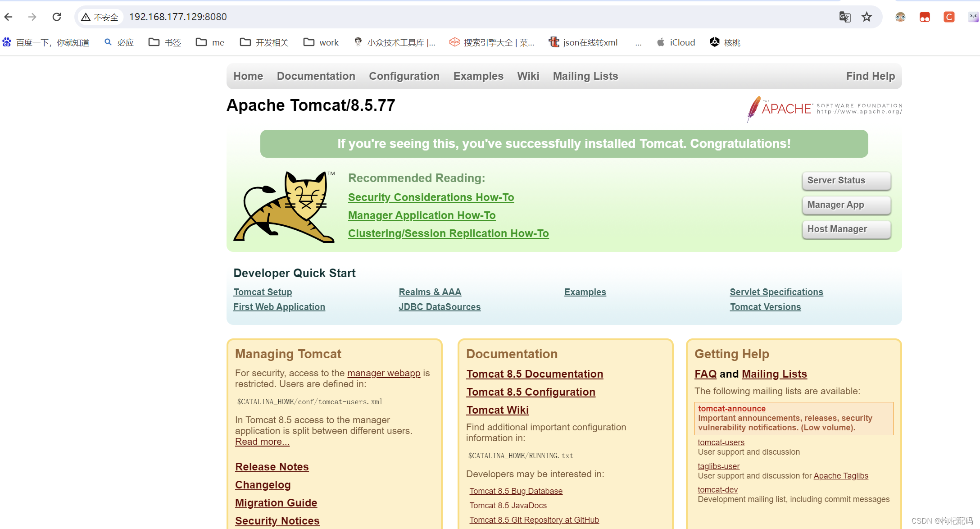
Task: Open Manager Application How-To link
Action: (x=422, y=215)
